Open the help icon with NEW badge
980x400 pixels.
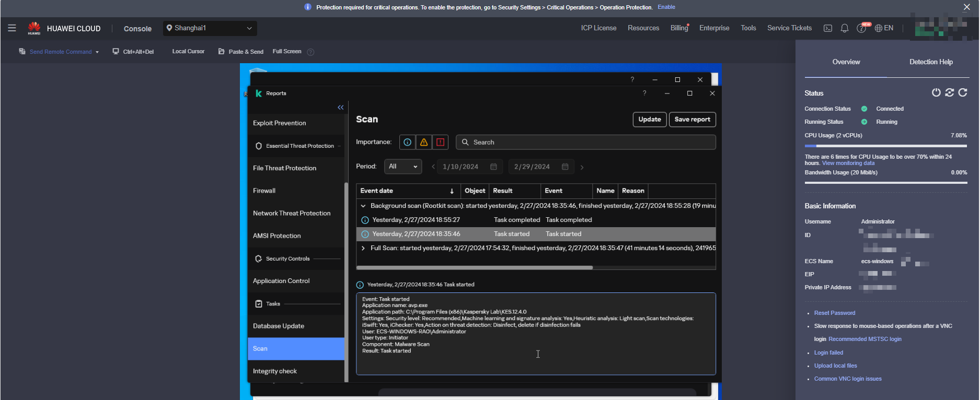point(861,28)
